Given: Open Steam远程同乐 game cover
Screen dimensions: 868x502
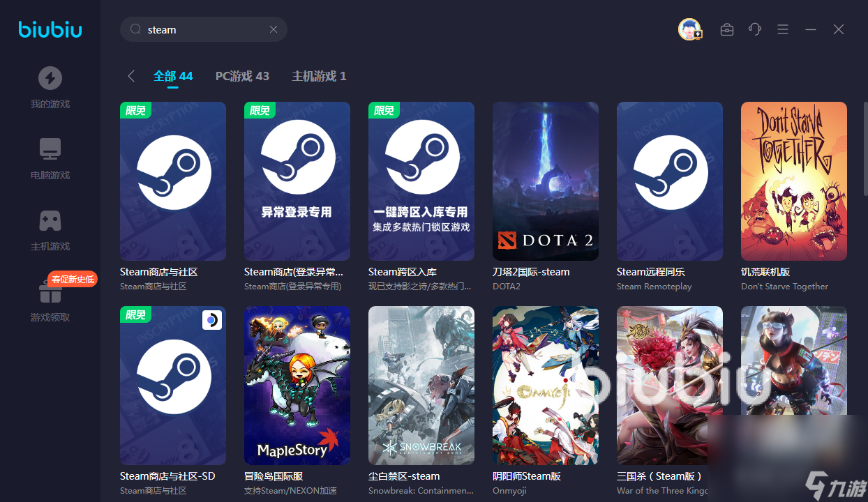Looking at the screenshot, I should [670, 181].
